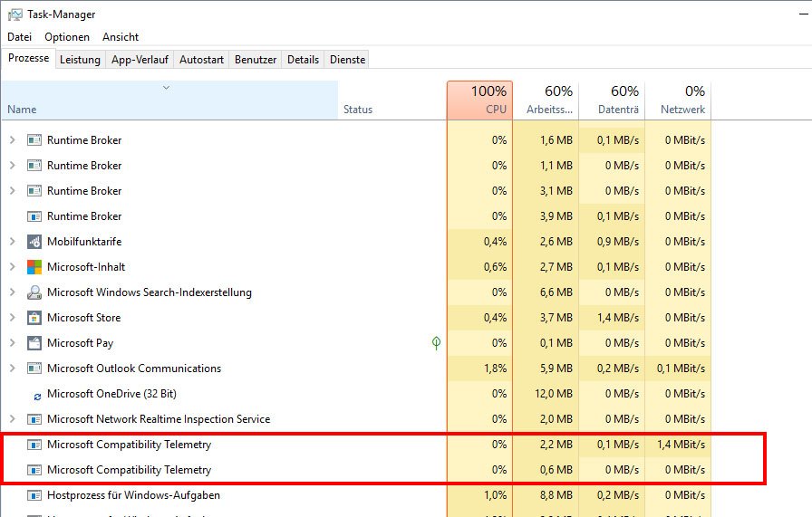This screenshot has height=517, width=812.
Task: Select the Microsoft OneDrive (32 Bit) row
Action: pos(356,394)
